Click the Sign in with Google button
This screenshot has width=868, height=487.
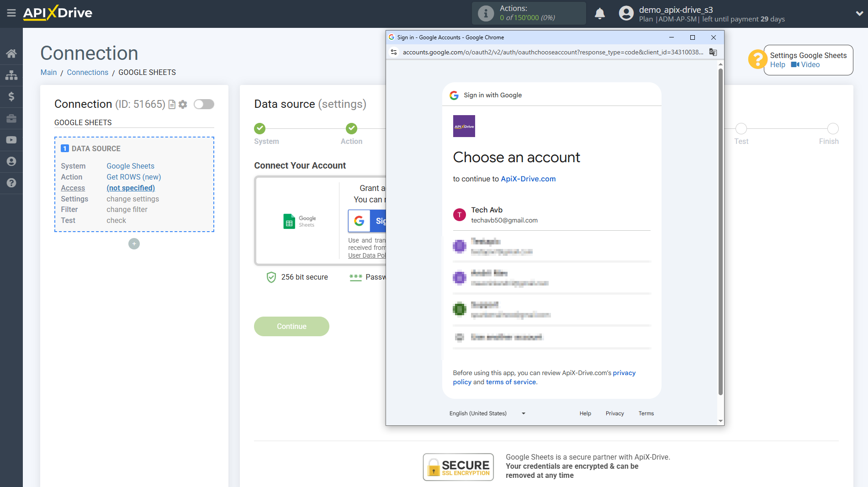tap(367, 221)
